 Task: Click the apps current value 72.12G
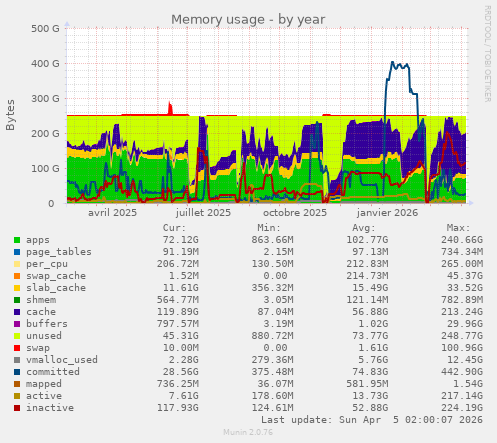pos(180,240)
